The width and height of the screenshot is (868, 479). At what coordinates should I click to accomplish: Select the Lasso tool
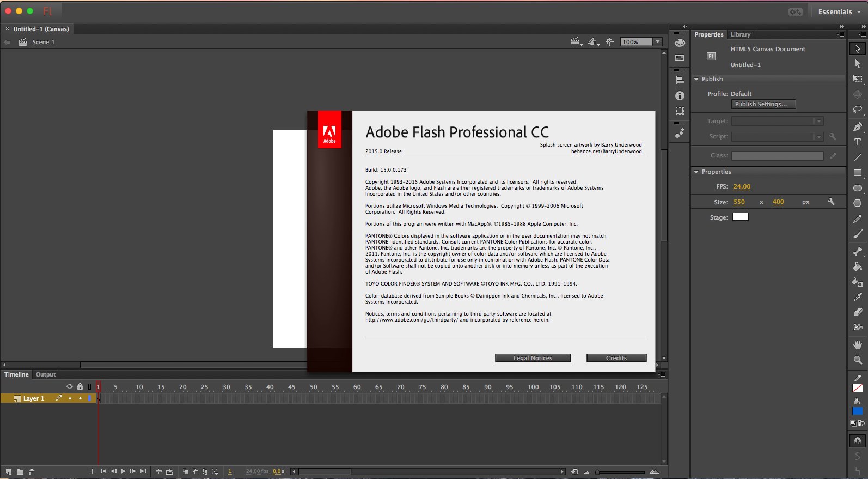pyautogui.click(x=858, y=110)
